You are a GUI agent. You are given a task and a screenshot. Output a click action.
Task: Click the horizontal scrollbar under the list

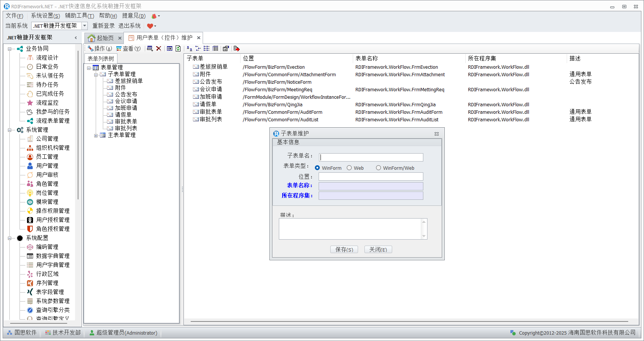tap(409, 321)
